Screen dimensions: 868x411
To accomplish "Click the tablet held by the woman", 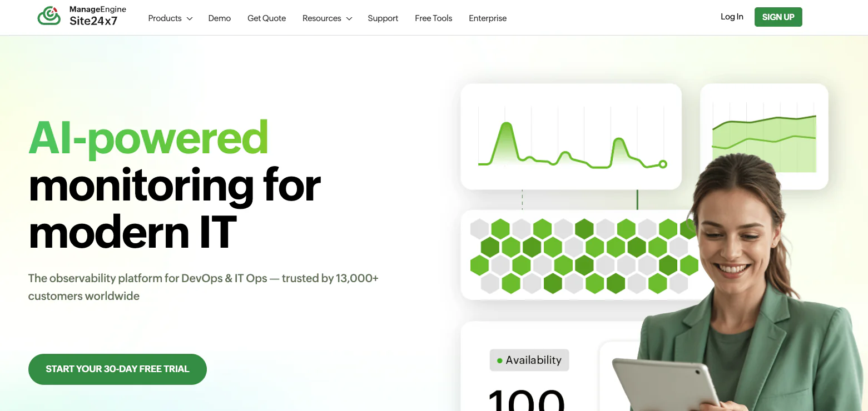I will (x=666, y=386).
